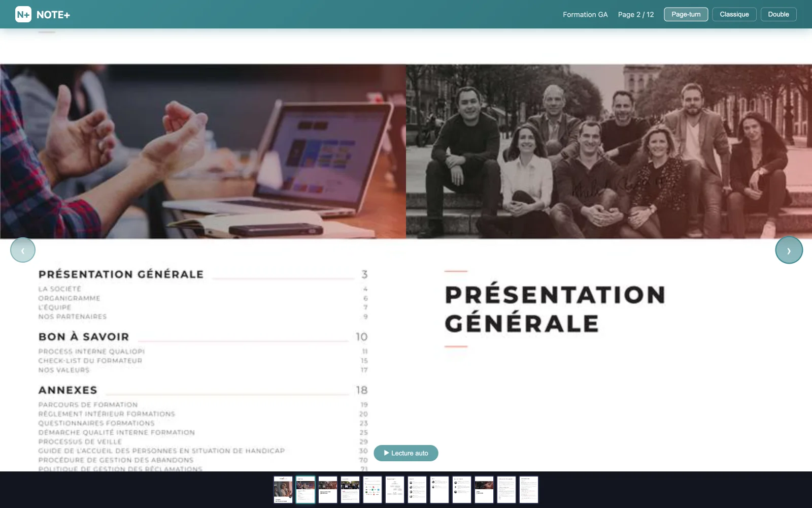Open first page thumbnail

[283, 490]
